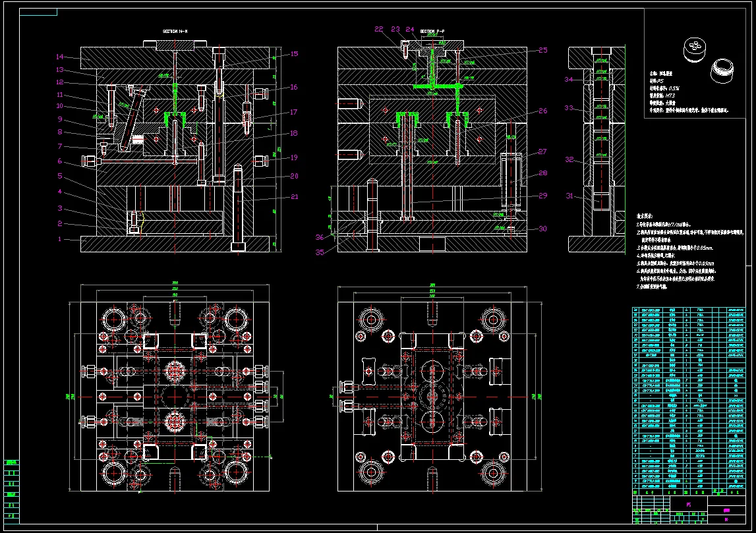Screen dimensions: 756x533
Task: Select part balloon number 12
Action: pyautogui.click(x=60, y=82)
